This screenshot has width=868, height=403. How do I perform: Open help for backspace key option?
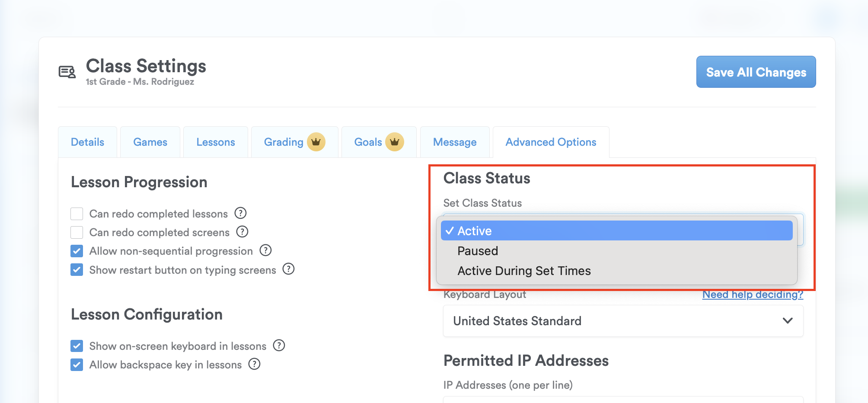254,364
